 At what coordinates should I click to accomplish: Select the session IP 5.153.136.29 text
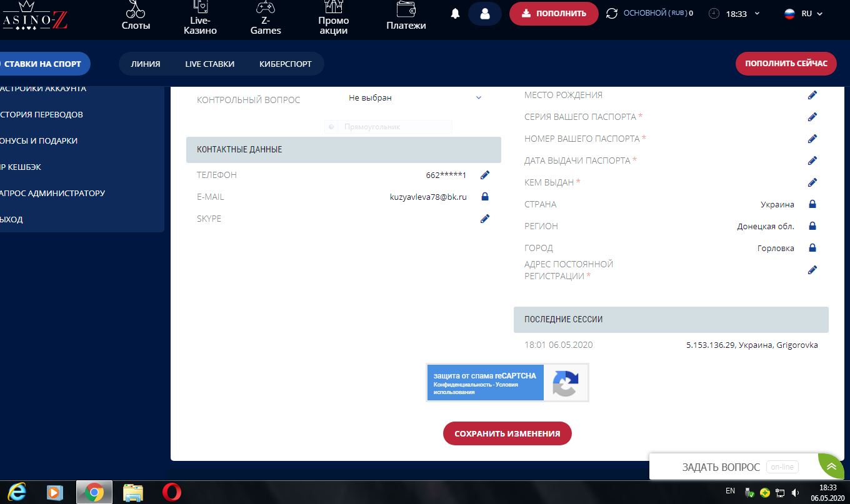pos(711,345)
